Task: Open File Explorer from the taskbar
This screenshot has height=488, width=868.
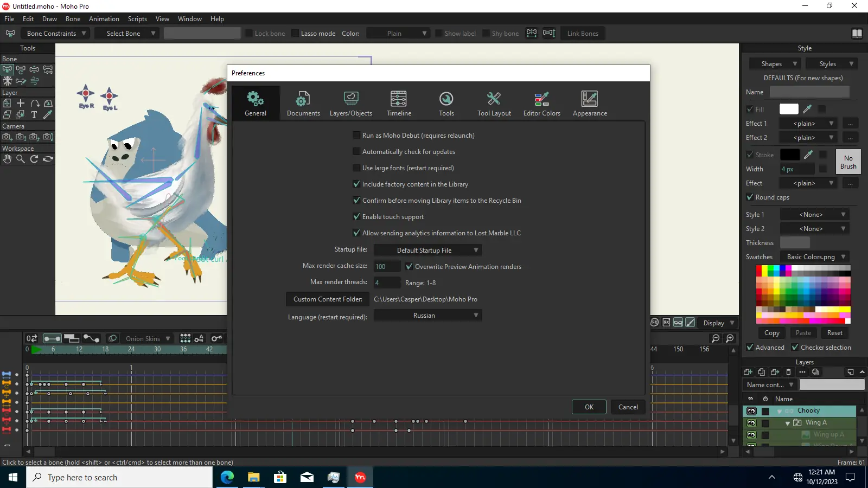Action: click(x=254, y=477)
